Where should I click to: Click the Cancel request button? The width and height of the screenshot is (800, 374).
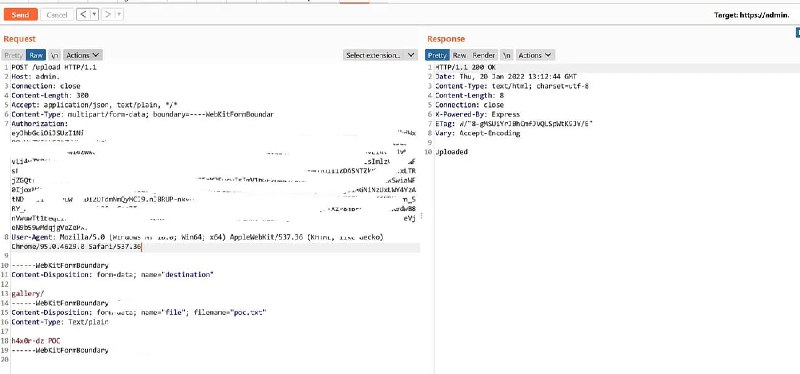[x=57, y=15]
